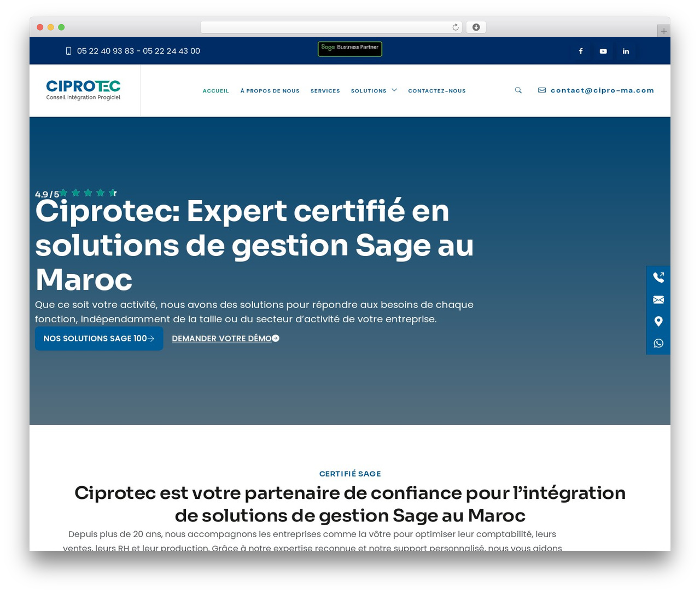Expand the Solutions menu chevron
Screen dimensions: 700x593
click(394, 90)
